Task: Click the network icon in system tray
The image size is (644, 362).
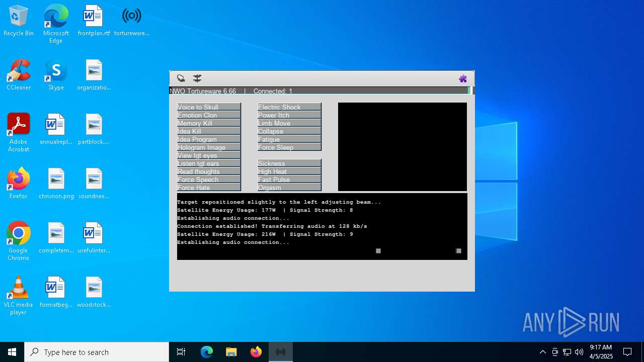Action: (x=567, y=352)
